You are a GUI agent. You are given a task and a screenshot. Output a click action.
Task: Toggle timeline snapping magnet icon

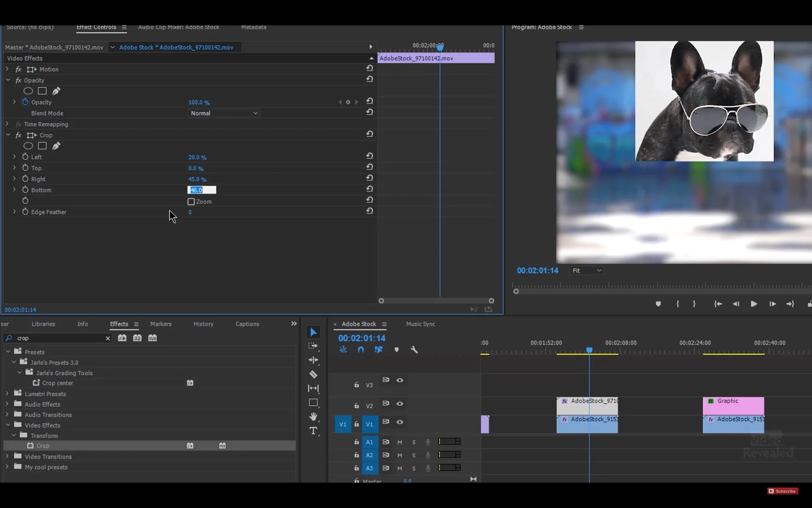(361, 350)
